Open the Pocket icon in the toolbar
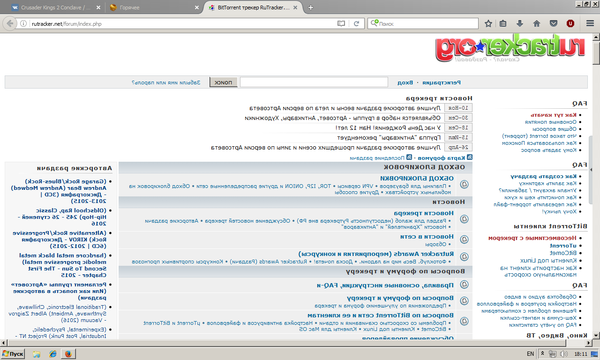Image resolution: width=600 pixels, height=360 pixels. pyautogui.click(x=553, y=23)
